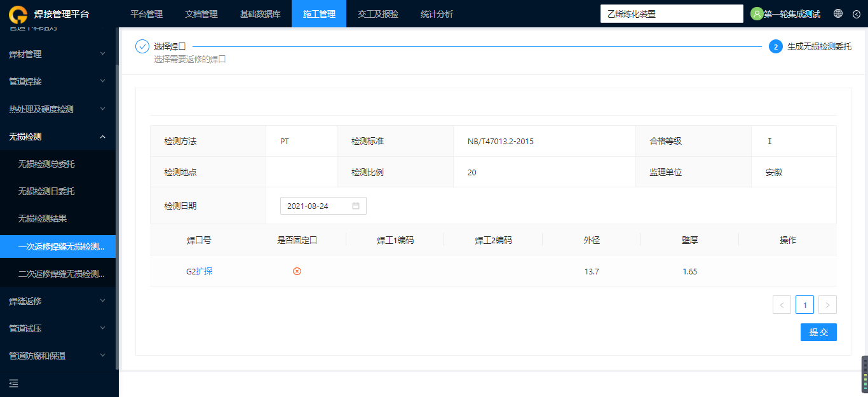The width and height of the screenshot is (868, 397).
Task: Click the PT detection method value
Action: (285, 141)
